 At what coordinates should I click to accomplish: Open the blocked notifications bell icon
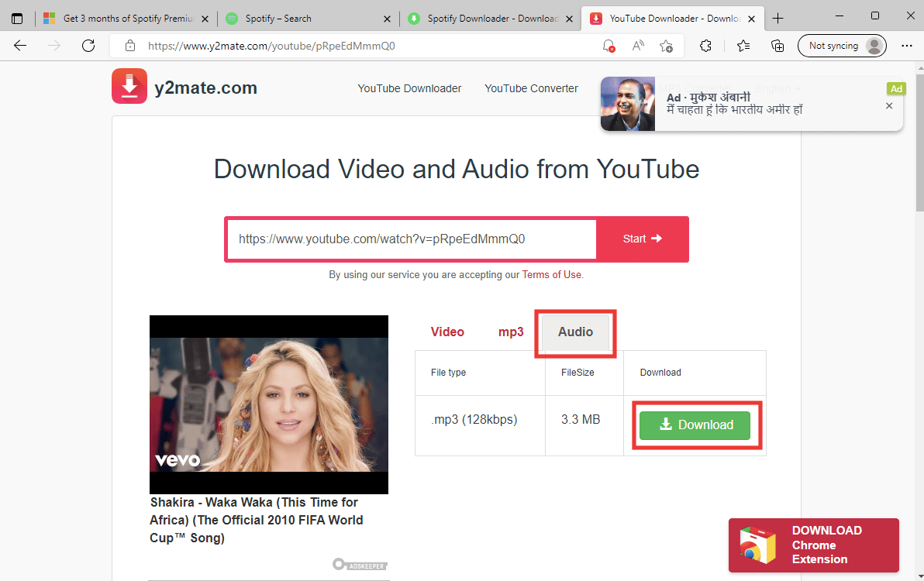[609, 46]
